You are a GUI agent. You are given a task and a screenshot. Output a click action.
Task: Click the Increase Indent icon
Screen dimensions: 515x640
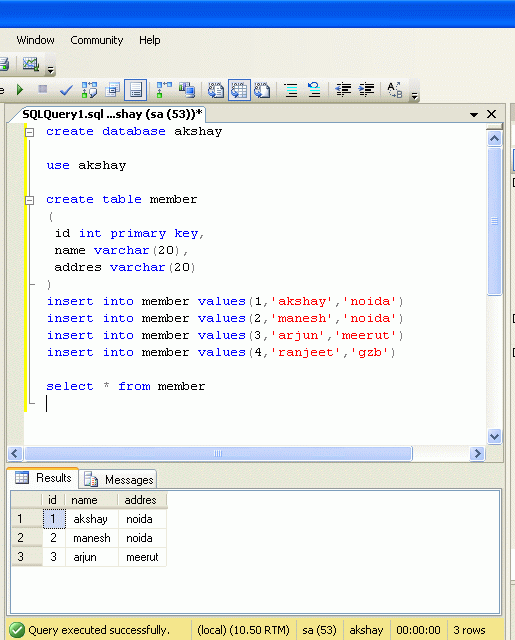click(366, 90)
